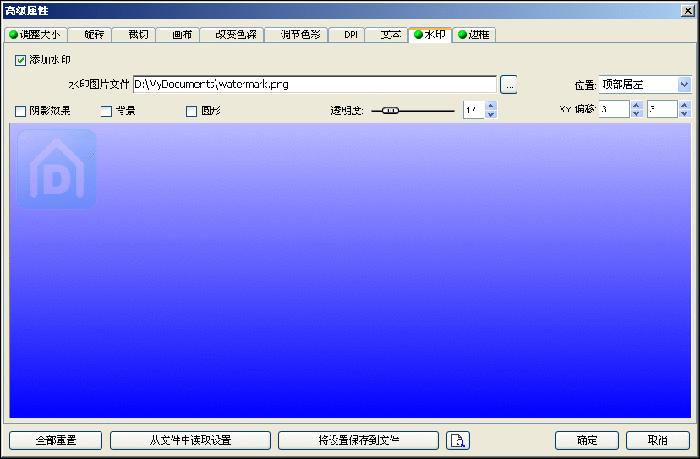
Task: Expand the 位置 position dropdown
Action: click(x=684, y=84)
